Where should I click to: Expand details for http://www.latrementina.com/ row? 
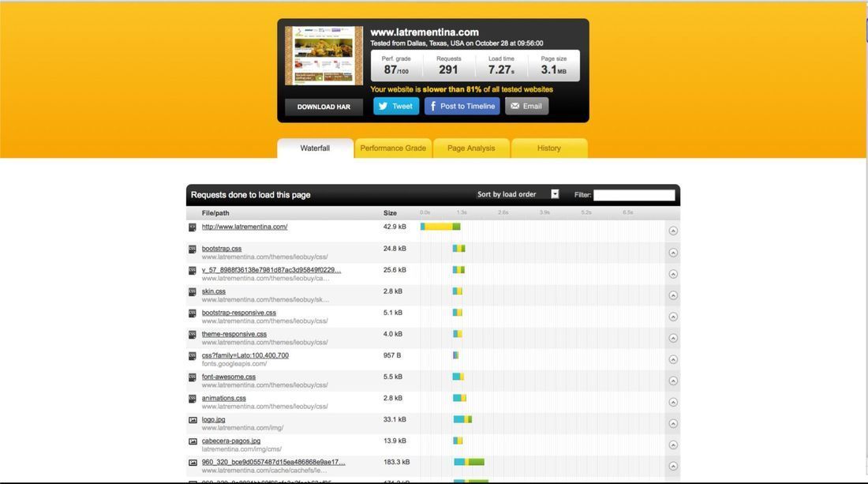[673, 231]
